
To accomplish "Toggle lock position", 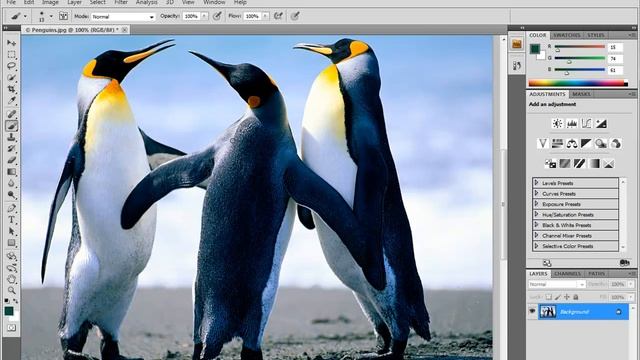I will click(567, 297).
